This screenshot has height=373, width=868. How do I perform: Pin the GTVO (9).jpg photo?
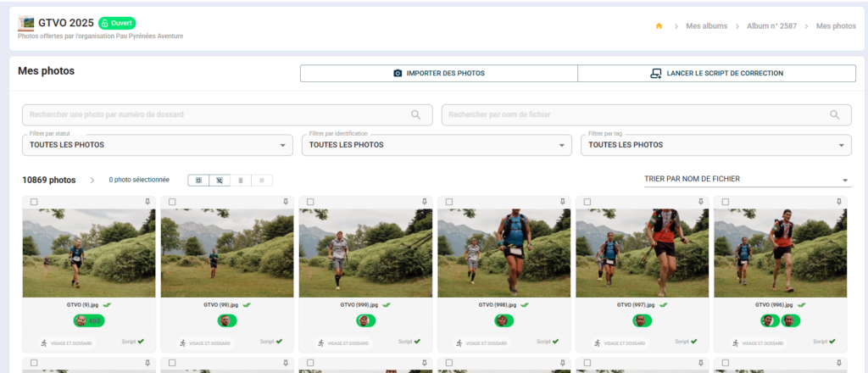147,202
